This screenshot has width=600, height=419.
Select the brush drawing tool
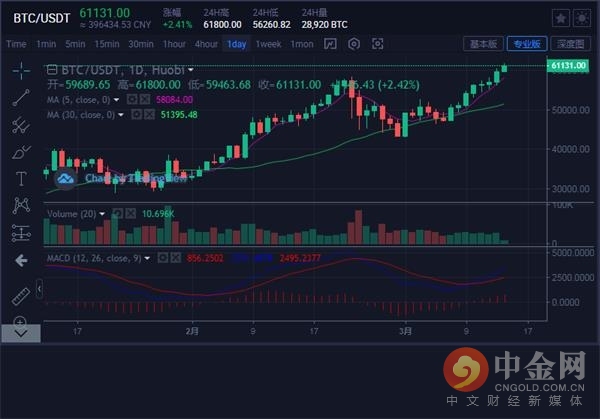pos(21,152)
